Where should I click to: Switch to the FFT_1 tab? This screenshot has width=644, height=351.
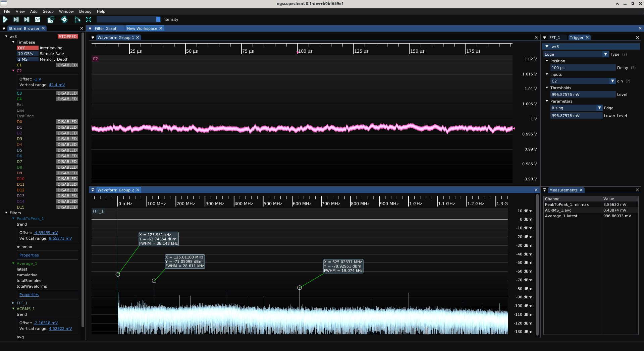click(x=554, y=38)
